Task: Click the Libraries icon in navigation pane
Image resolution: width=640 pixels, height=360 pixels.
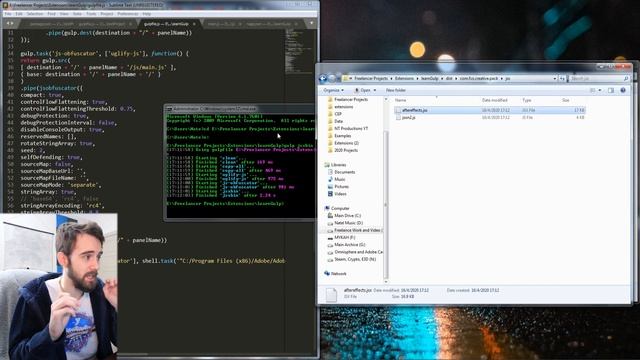Action: point(327,165)
